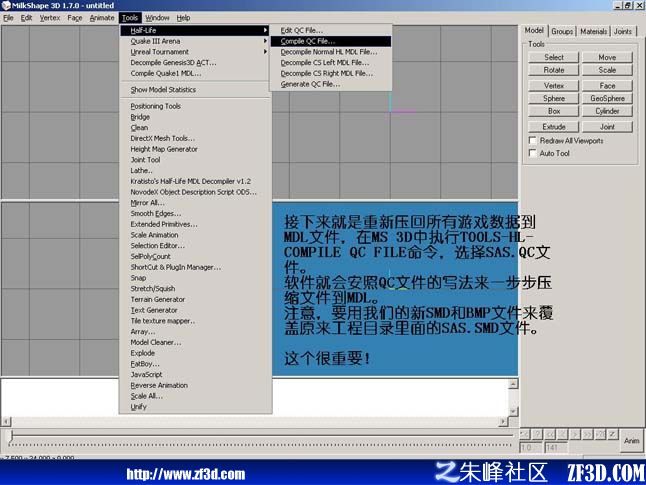
Task: Activate the Scale tool button
Action: click(607, 70)
